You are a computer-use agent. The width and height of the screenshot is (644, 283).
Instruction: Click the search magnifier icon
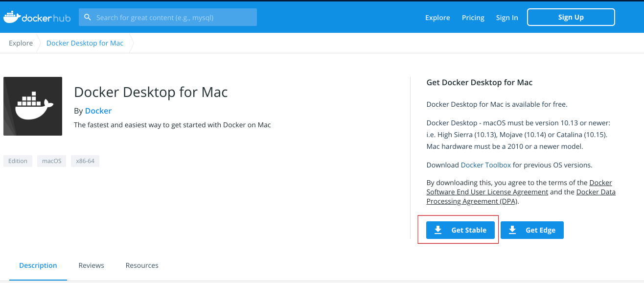[x=88, y=17]
